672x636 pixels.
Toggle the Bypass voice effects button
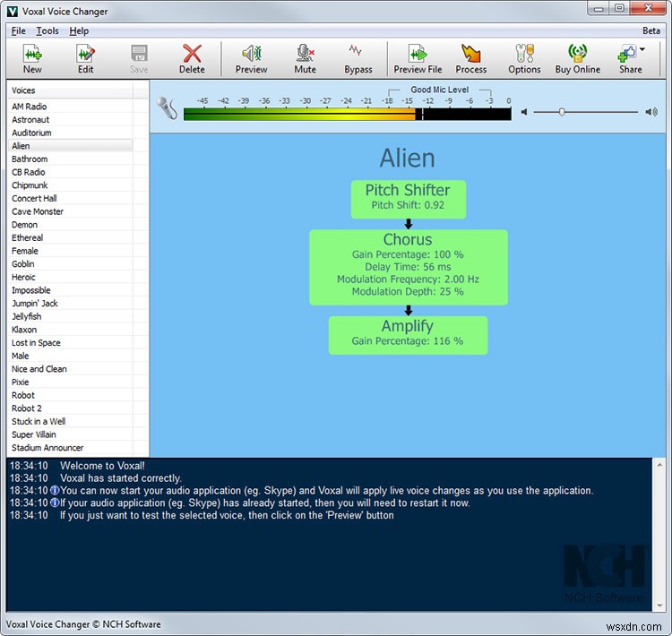pos(358,58)
